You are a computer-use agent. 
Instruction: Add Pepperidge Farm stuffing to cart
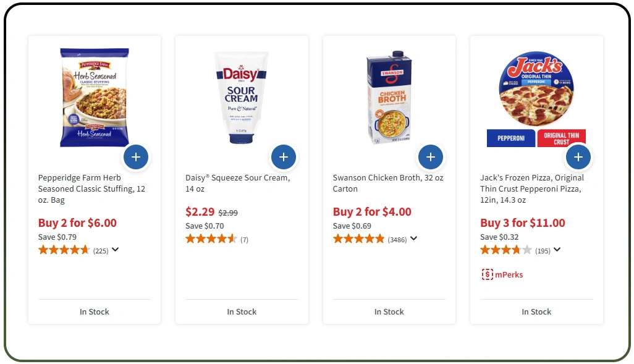click(x=136, y=158)
